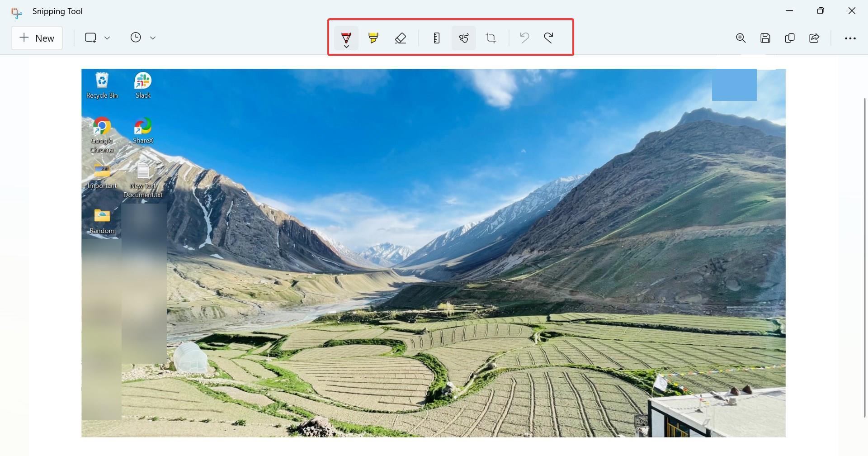Open the See more three-dots menu
The width and height of the screenshot is (868, 456).
pos(850,38)
